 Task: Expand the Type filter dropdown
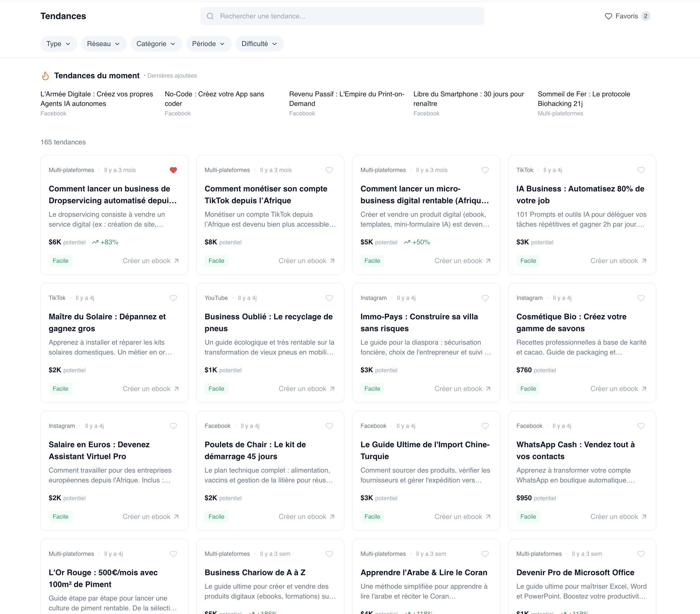click(59, 44)
